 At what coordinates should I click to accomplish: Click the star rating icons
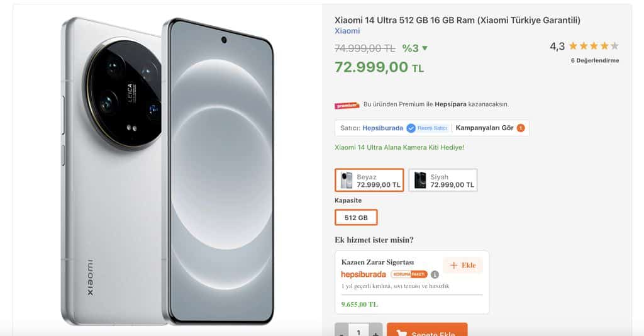[x=594, y=46]
